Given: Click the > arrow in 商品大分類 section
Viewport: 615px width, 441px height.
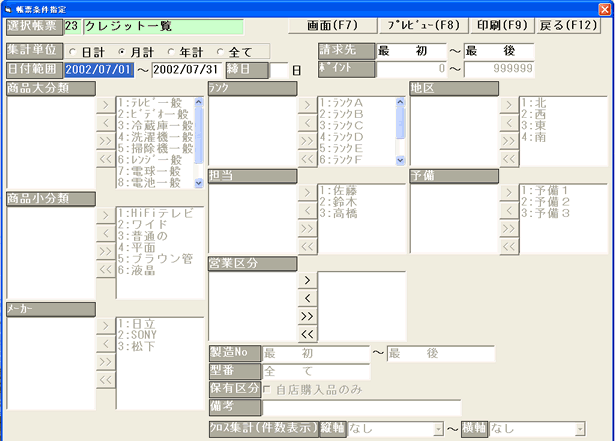Looking at the screenshot, I should [104, 104].
